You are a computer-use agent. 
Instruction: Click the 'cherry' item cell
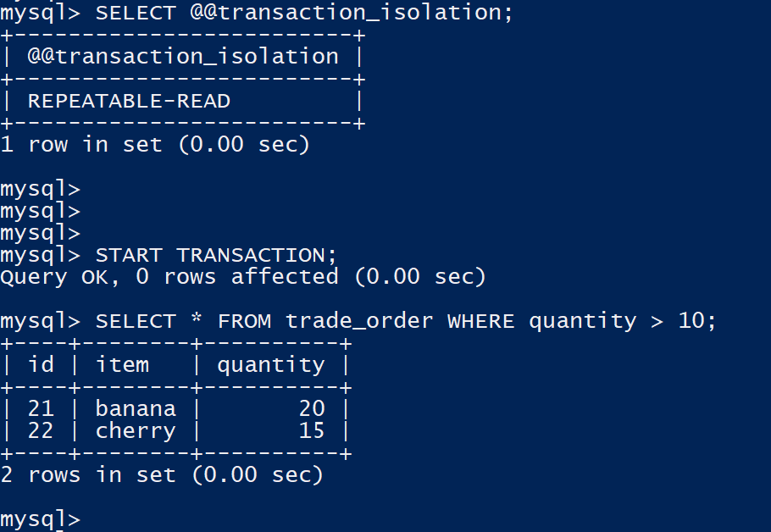(x=136, y=430)
